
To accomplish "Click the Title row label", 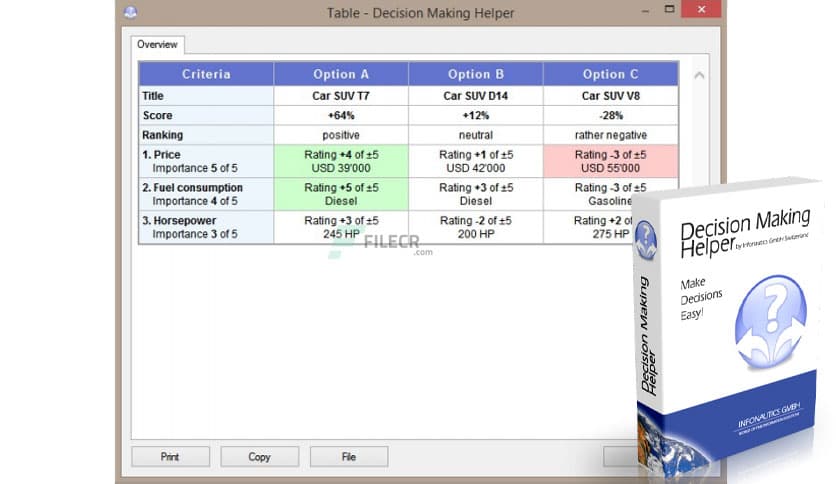I will tap(206, 96).
